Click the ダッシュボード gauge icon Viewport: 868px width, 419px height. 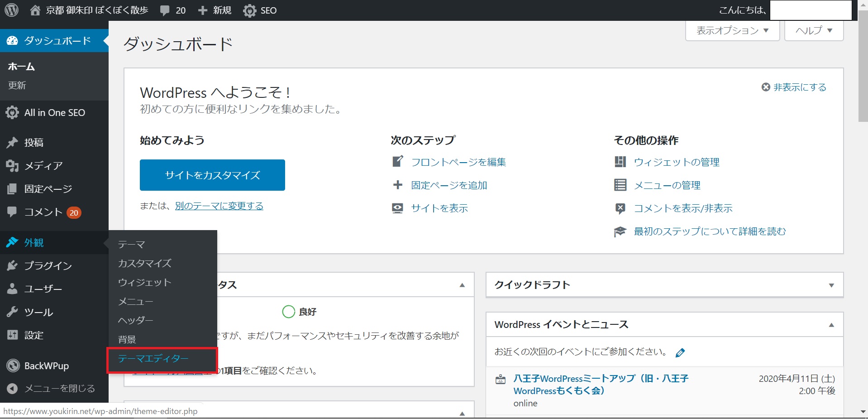click(12, 41)
